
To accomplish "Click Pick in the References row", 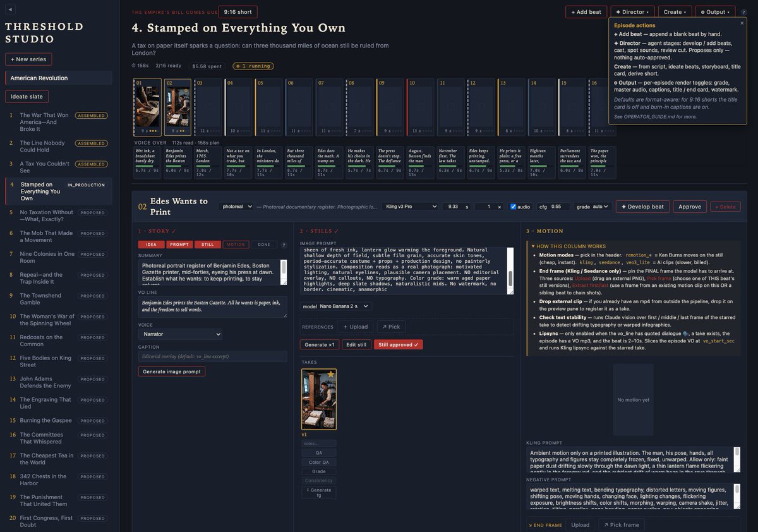I will pyautogui.click(x=391, y=327).
